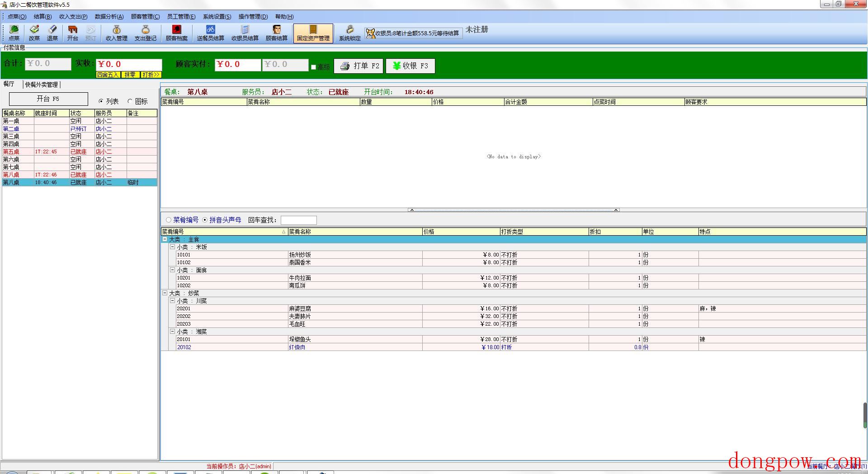This screenshot has width=868, height=474.
Task: Open the 数据分析(A) menu
Action: (109, 17)
